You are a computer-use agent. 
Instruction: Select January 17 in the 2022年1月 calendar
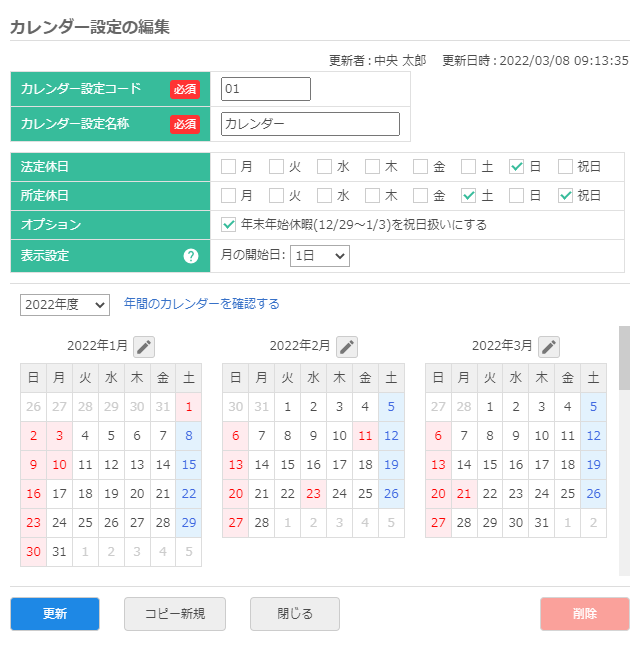click(x=59, y=494)
